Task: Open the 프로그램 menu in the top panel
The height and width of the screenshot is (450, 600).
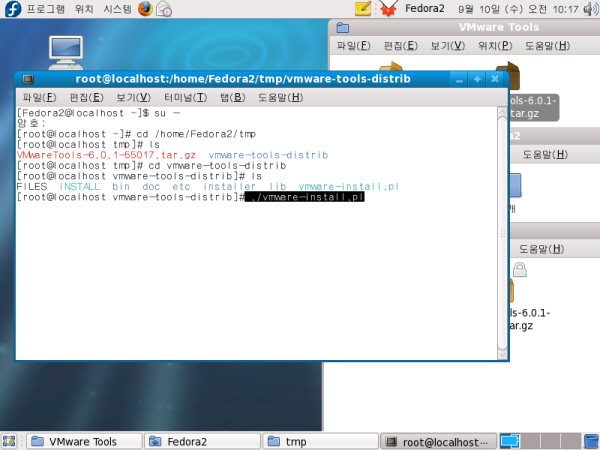Action: coord(46,8)
